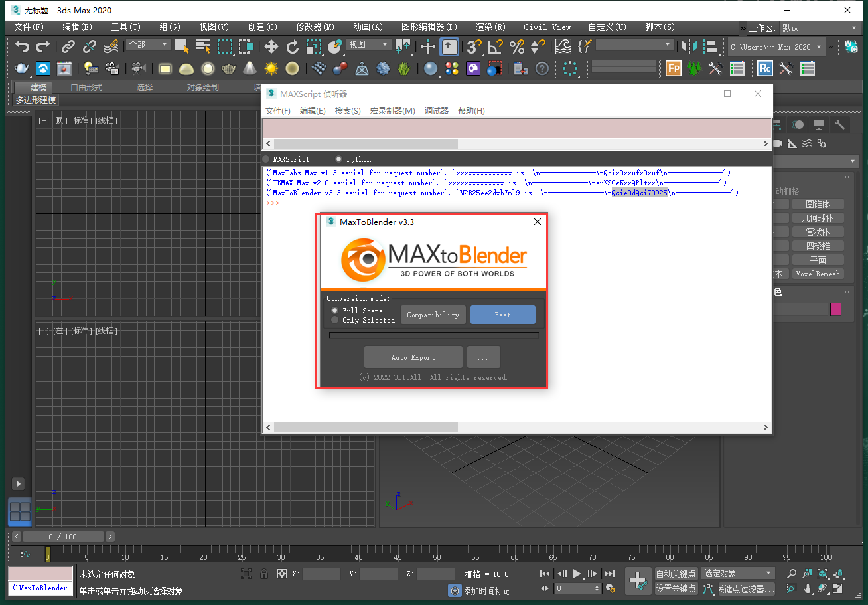Toggle Window/Crossing selection mode
The image size is (868, 605).
click(246, 46)
